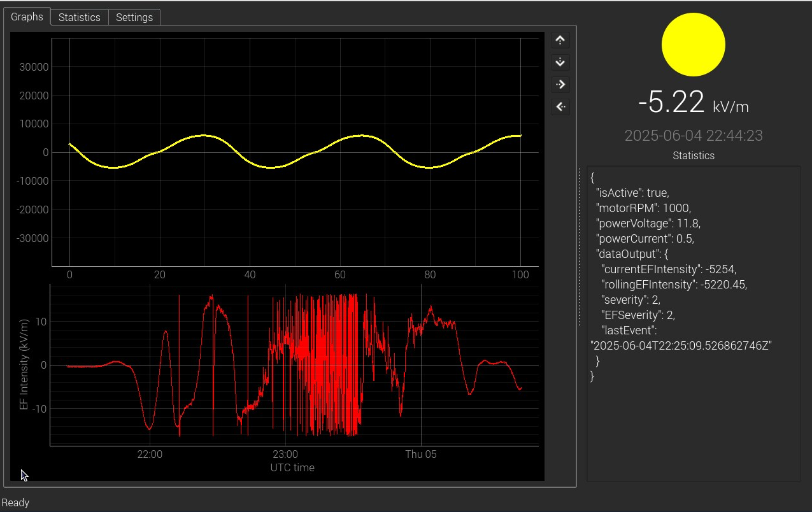Click the EF Intensity (kV/m) axis label
The width and height of the screenshot is (812, 512).
[24, 365]
